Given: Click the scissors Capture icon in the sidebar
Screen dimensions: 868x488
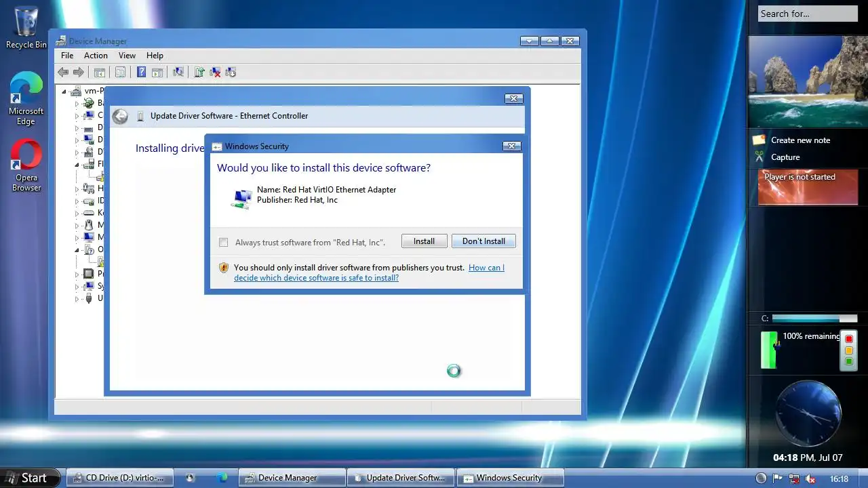Looking at the screenshot, I should [759, 157].
